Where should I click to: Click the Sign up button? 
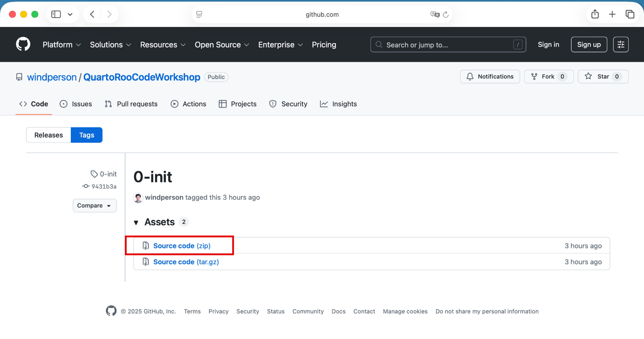[589, 44]
